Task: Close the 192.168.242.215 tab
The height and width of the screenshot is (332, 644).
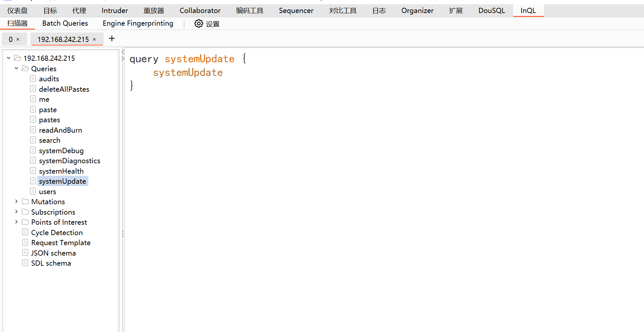Action: [x=95, y=39]
